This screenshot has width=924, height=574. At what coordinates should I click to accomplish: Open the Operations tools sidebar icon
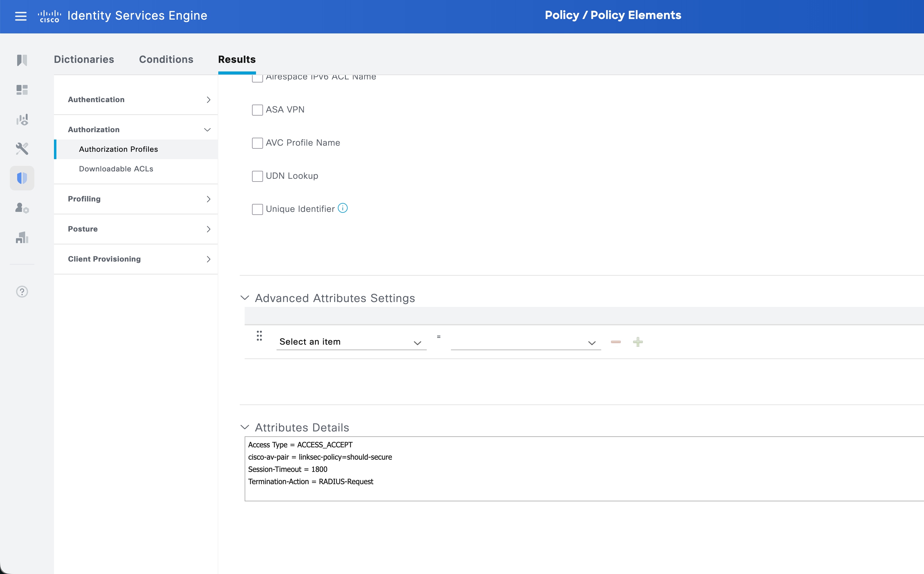point(22,148)
